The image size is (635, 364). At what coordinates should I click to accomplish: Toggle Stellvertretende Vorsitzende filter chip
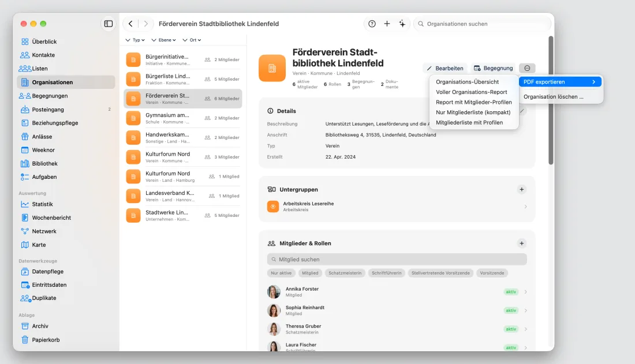point(440,273)
